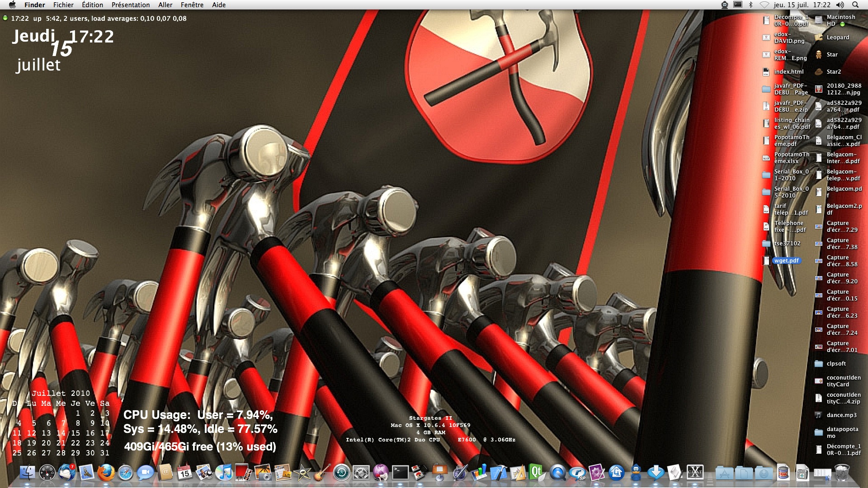Open the Aller menu
Screen dimensions: 868x488
[165, 5]
